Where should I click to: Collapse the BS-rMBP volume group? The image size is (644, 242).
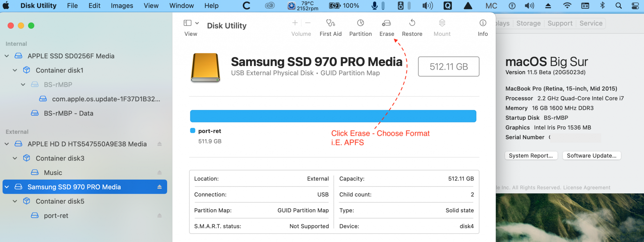point(23,85)
